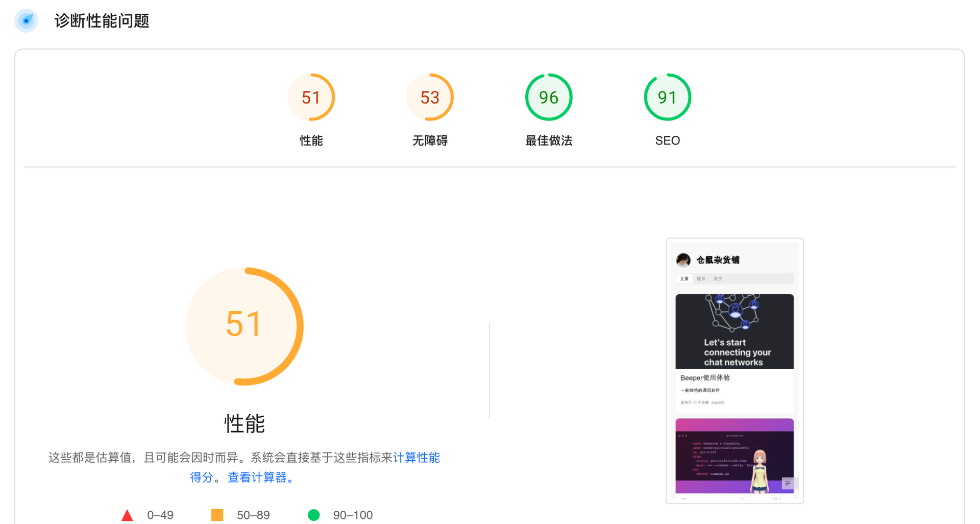This screenshot has height=524, width=980.
Task: Select the 性能 score gauge showing 51
Action: pos(311,98)
